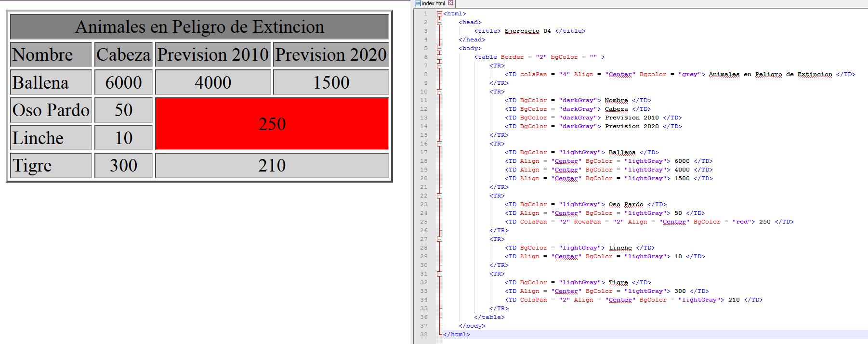Collapse the html fold marker on line 1
Image resolution: width=868 pixels, height=344 pixels.
439,13
